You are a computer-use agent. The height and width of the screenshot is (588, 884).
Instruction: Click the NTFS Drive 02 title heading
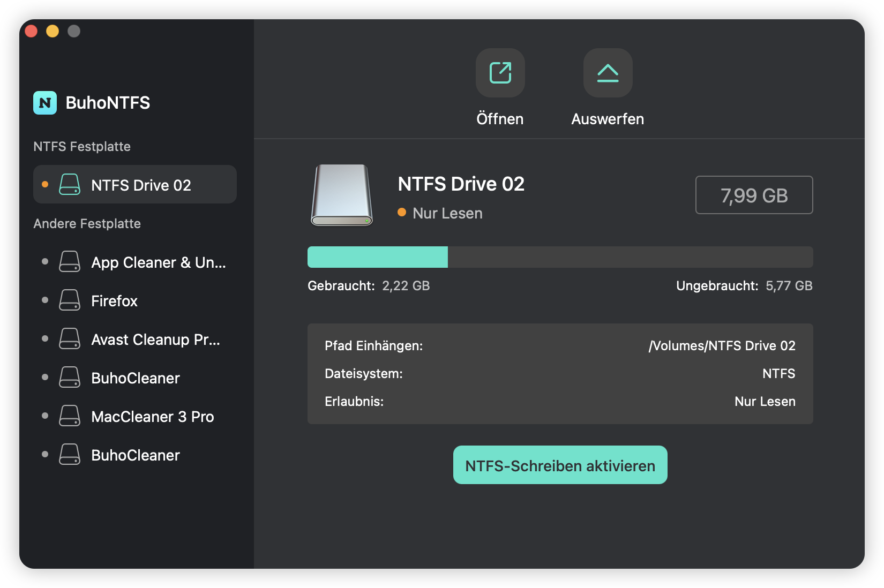coord(461,184)
